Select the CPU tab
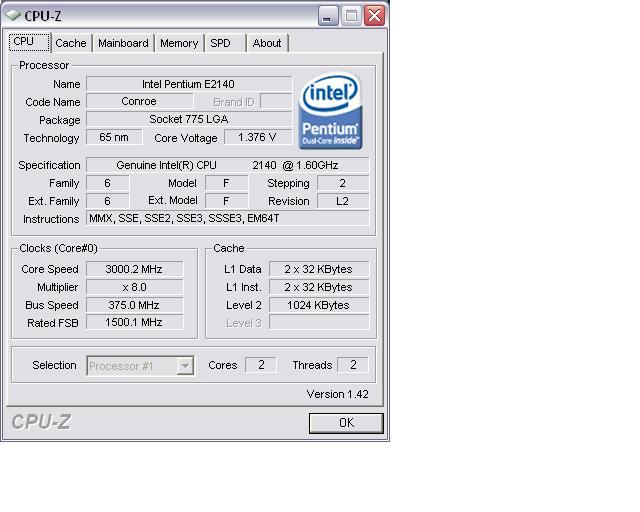640x512 pixels. [29, 42]
